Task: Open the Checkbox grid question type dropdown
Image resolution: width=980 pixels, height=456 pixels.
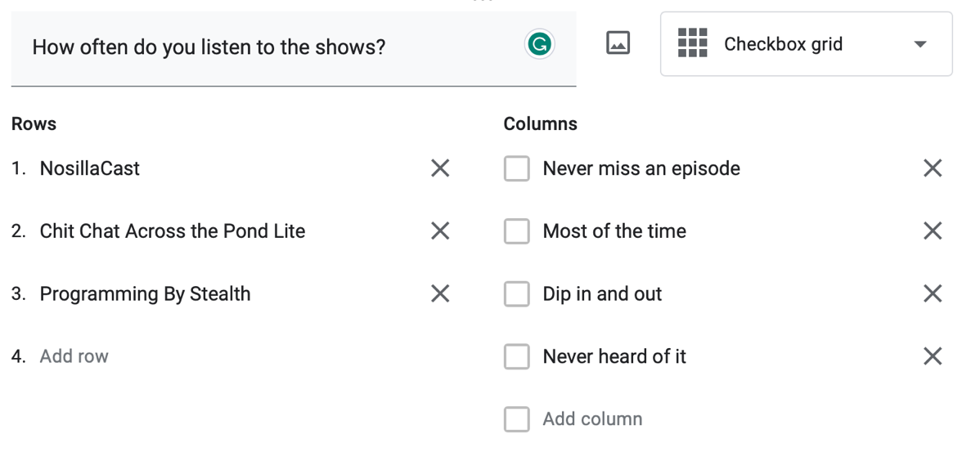Action: coord(805,44)
